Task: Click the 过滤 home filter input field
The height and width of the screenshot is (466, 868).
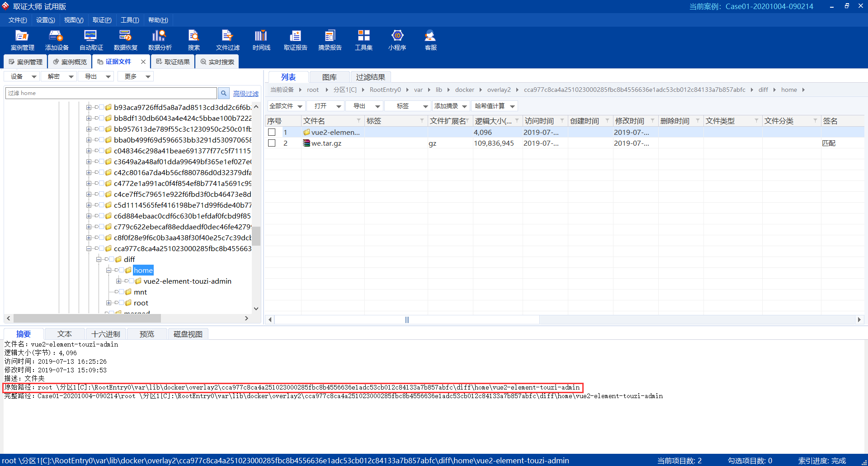Action: click(x=111, y=93)
